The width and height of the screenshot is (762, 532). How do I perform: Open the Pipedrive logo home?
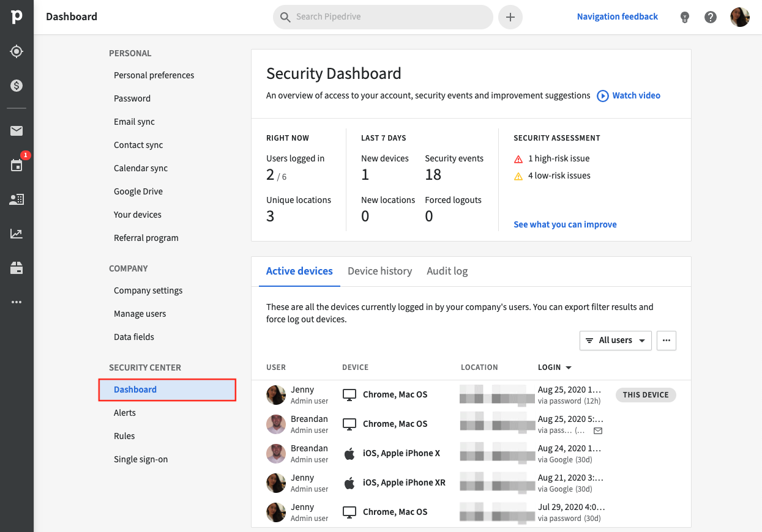tap(17, 17)
